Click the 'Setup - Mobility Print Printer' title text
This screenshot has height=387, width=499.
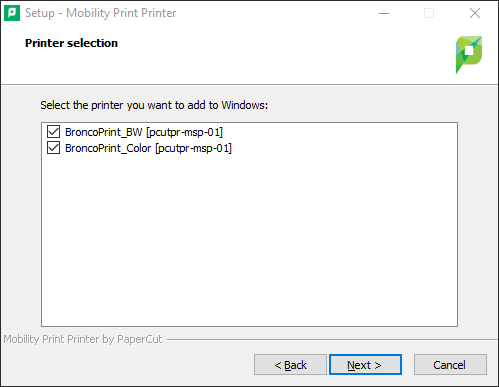pyautogui.click(x=101, y=13)
